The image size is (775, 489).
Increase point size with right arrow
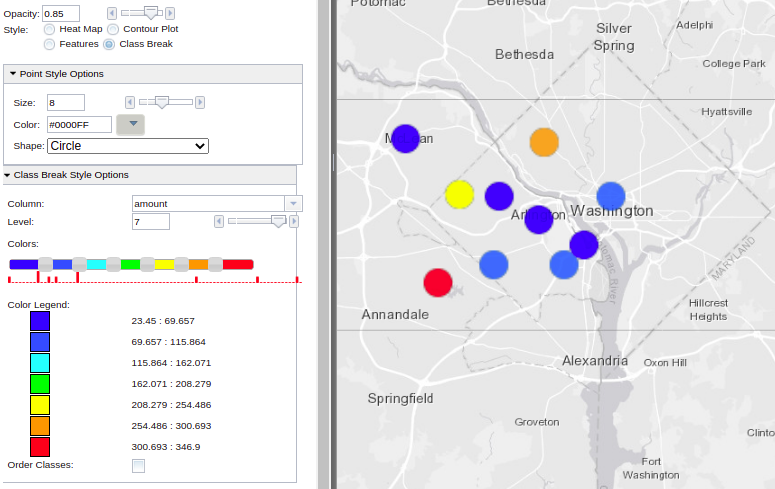click(x=200, y=102)
